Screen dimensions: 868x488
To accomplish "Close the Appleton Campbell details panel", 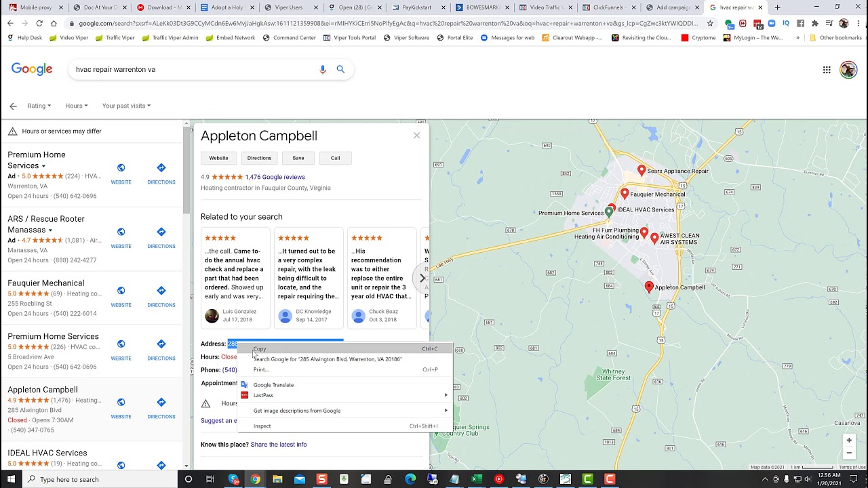I will pos(416,136).
